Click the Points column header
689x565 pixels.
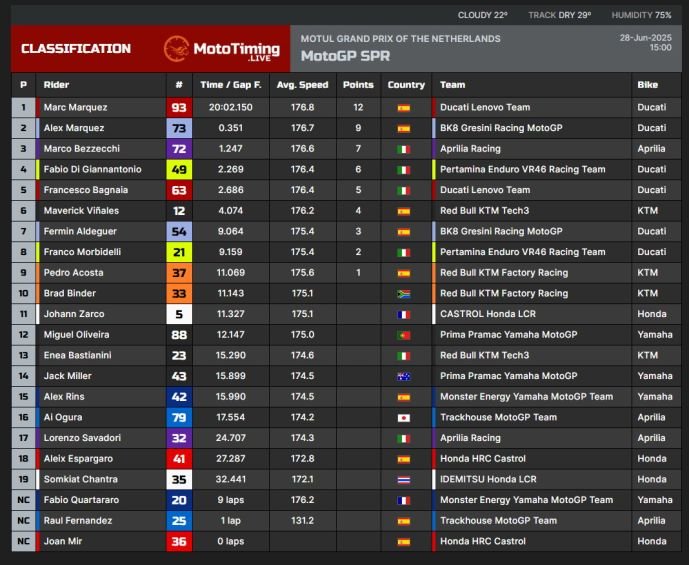pos(358,85)
